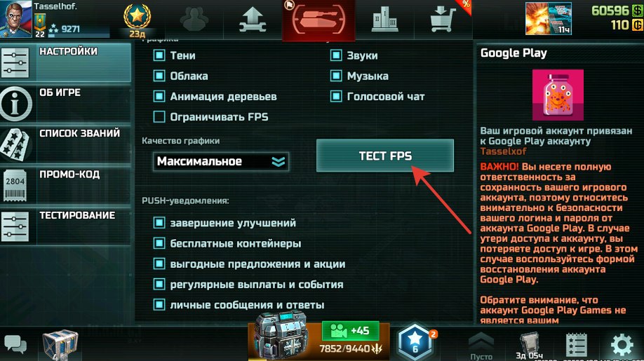Viewport: 644px width, 361px height.
Task: Open the tank hangar icon in top bar
Action: pyautogui.click(x=318, y=20)
